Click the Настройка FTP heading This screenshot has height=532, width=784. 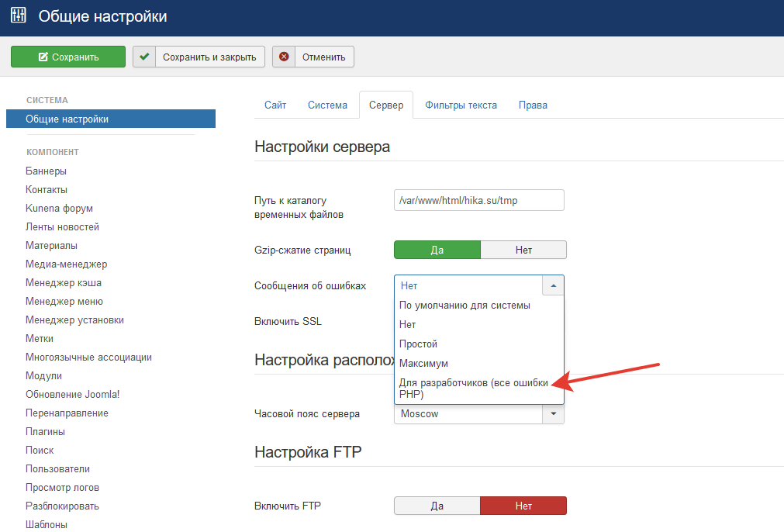pyautogui.click(x=308, y=452)
